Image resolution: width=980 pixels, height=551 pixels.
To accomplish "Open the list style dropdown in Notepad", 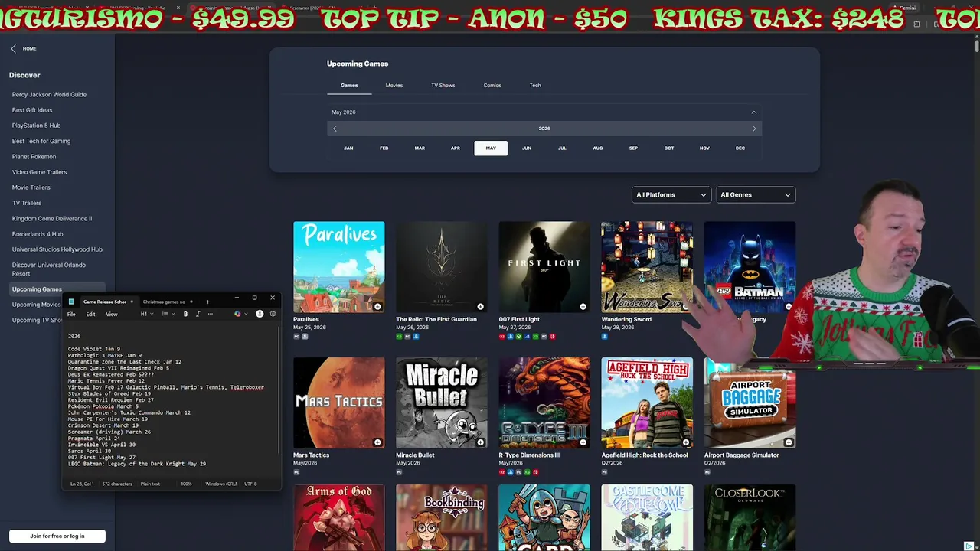I will pos(167,314).
